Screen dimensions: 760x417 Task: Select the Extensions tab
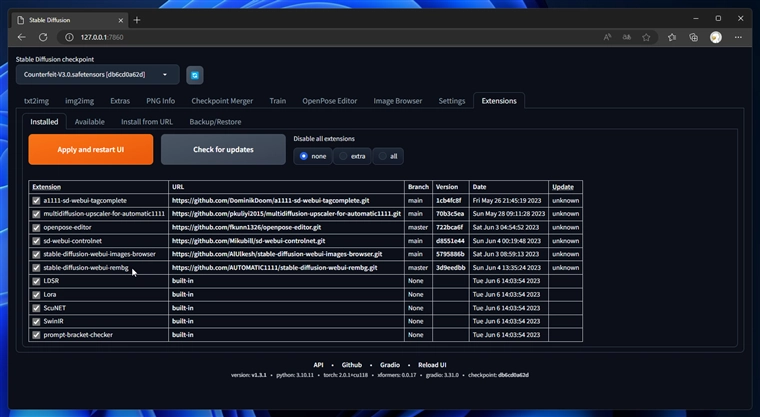click(x=499, y=101)
